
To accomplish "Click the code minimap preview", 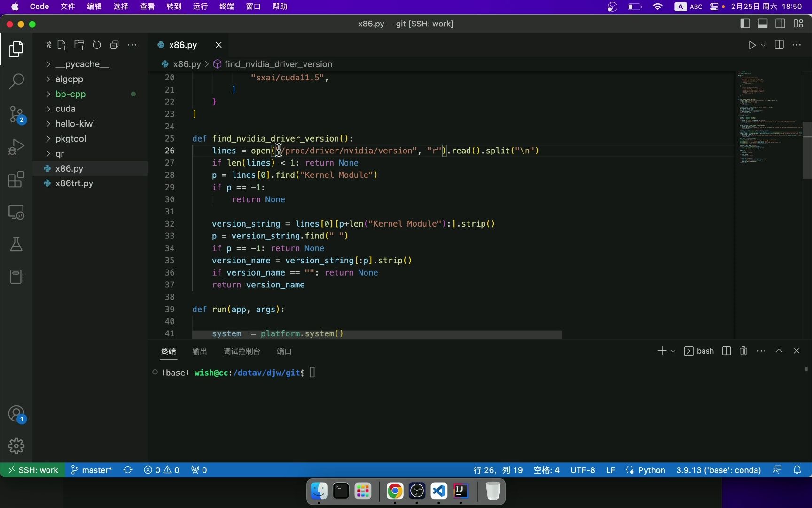I will (x=768, y=118).
